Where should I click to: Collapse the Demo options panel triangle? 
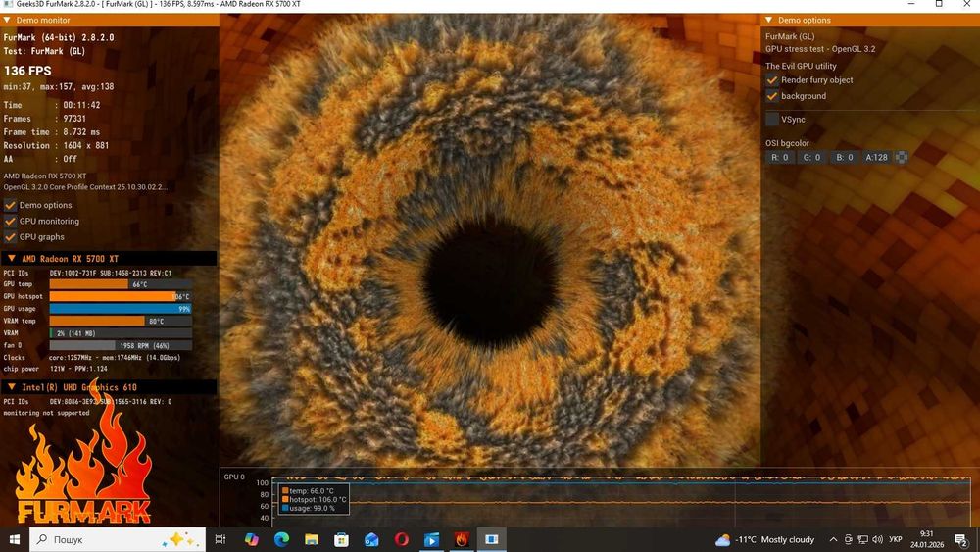(x=768, y=20)
